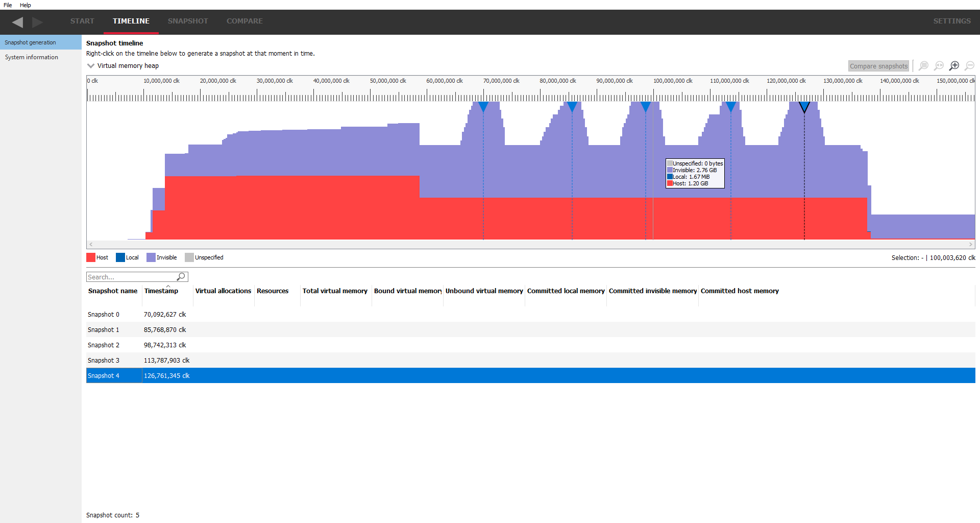980x523 pixels.
Task: Click the zoom out magnifier icon
Action: click(969, 66)
